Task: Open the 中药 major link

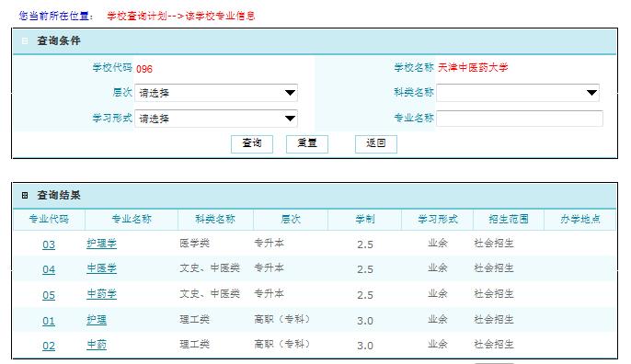Action: [97, 345]
